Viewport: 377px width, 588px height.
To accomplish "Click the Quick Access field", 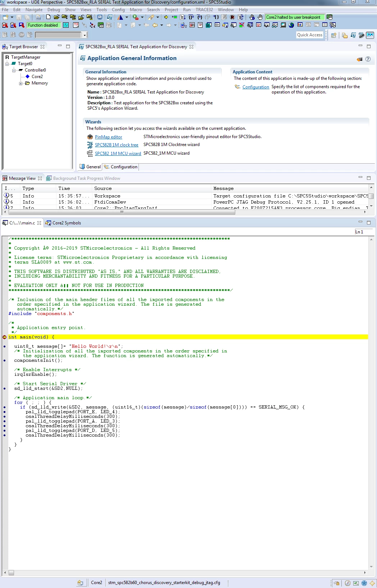I will pyautogui.click(x=310, y=35).
